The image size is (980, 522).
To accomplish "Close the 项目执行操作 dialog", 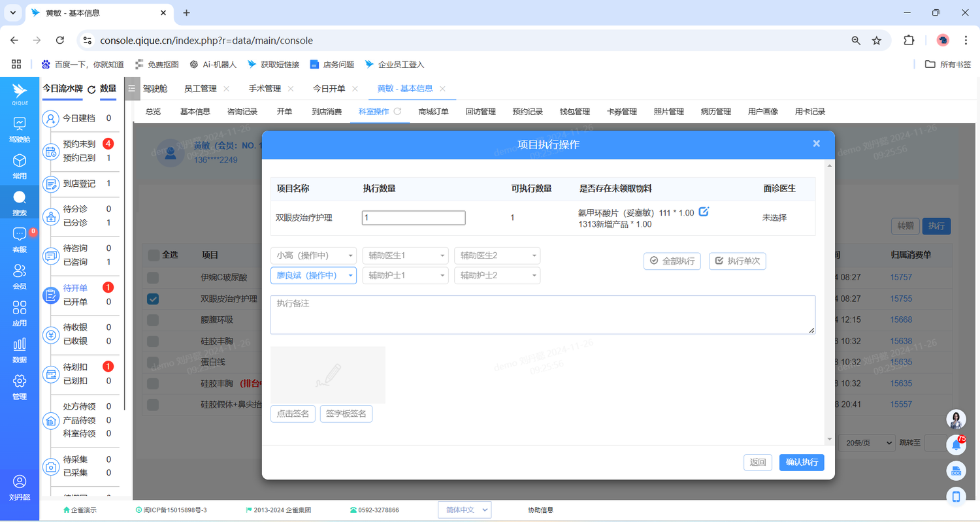I will click(816, 144).
